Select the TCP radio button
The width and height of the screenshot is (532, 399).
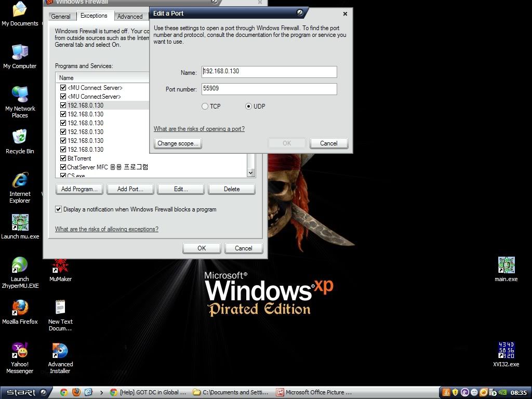(205, 107)
